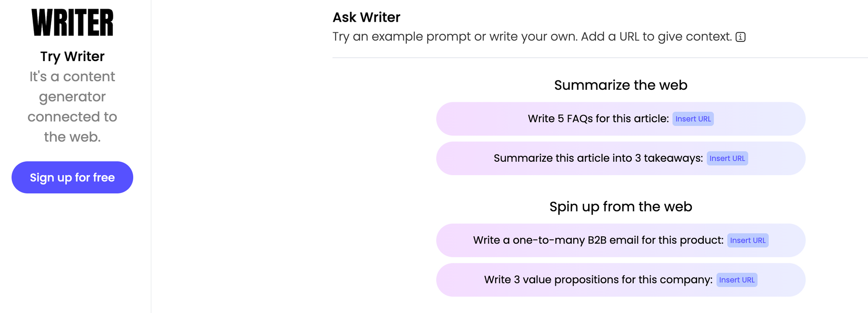Click Insert URL chip in the B2B email prompt

(x=747, y=241)
